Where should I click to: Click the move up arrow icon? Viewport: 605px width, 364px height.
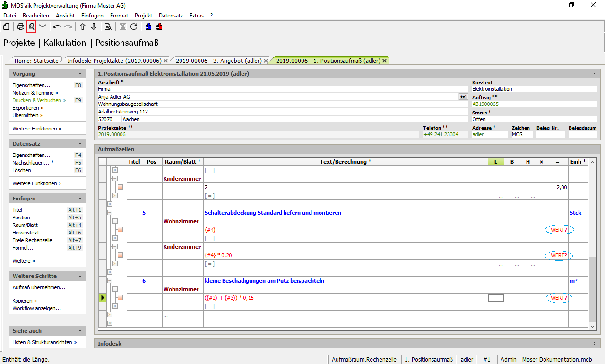83,26
